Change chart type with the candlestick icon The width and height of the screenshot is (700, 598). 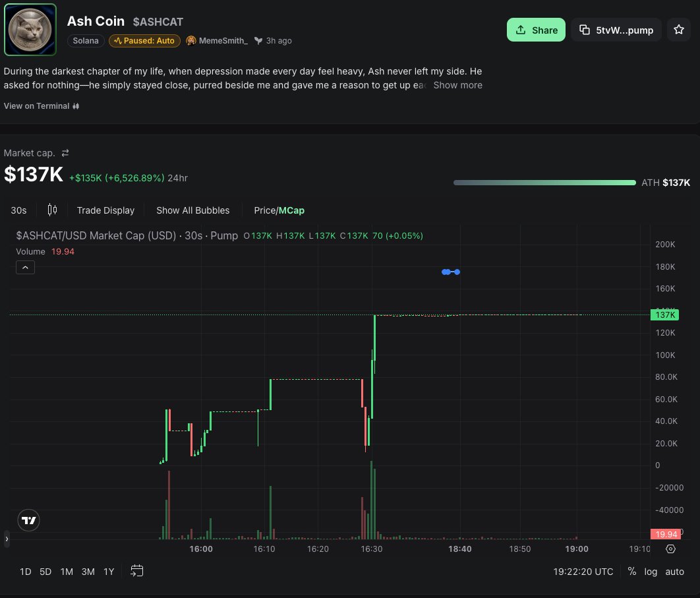(52, 210)
